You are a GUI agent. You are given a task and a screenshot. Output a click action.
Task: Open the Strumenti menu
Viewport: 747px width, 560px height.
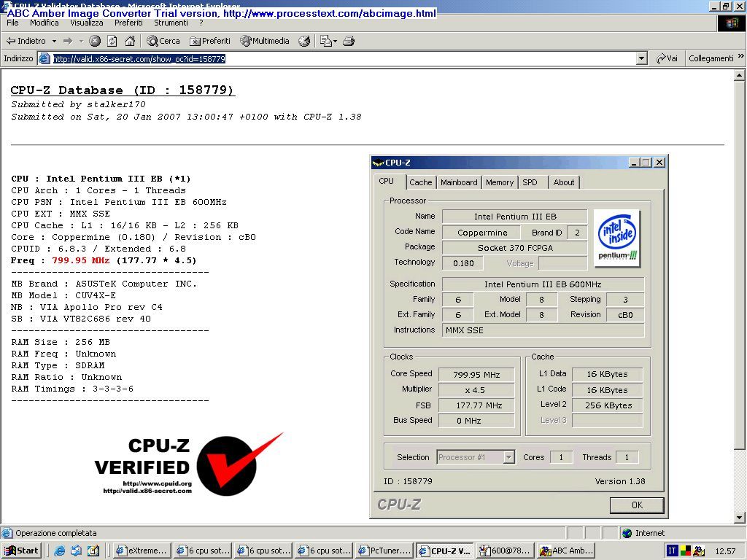point(171,23)
